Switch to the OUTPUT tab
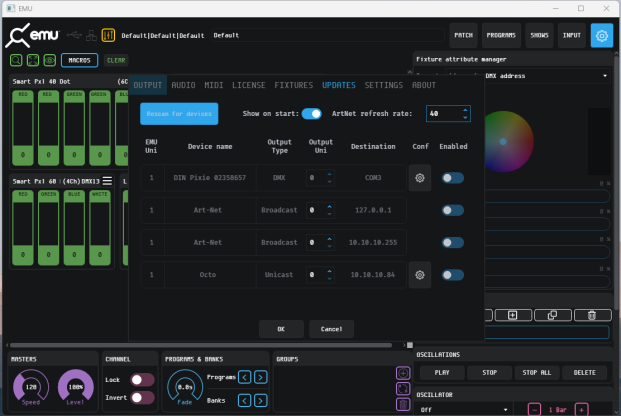621x416 pixels. click(148, 85)
